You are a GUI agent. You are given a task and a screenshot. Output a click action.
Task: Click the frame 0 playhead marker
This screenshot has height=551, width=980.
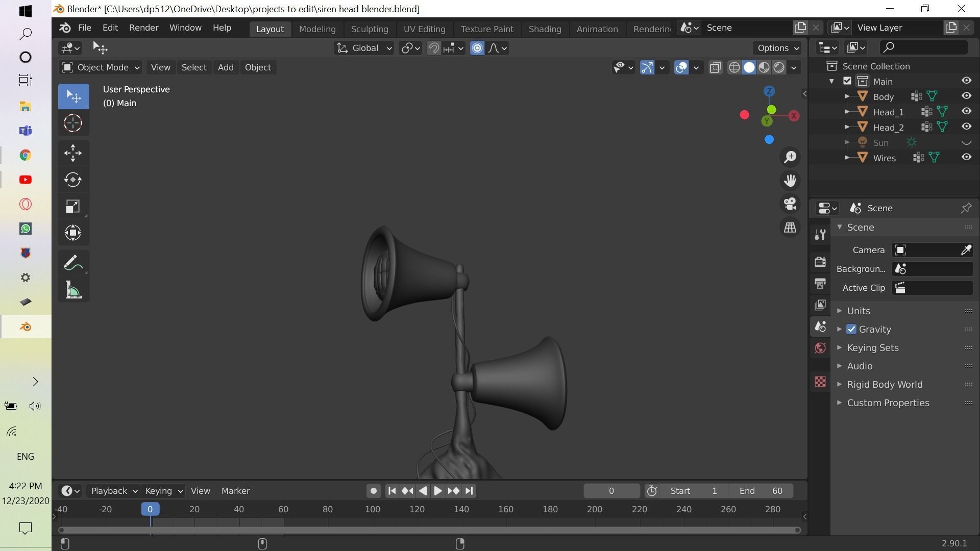[150, 509]
